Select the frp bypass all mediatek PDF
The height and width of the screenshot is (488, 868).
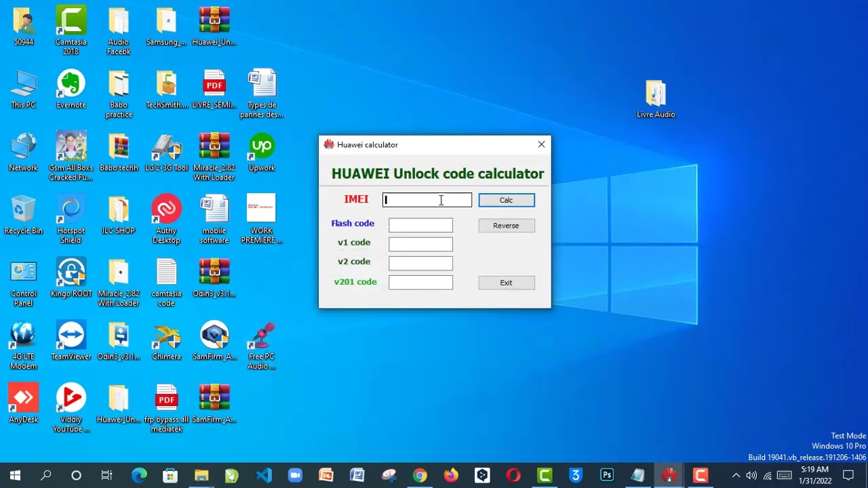[167, 409]
